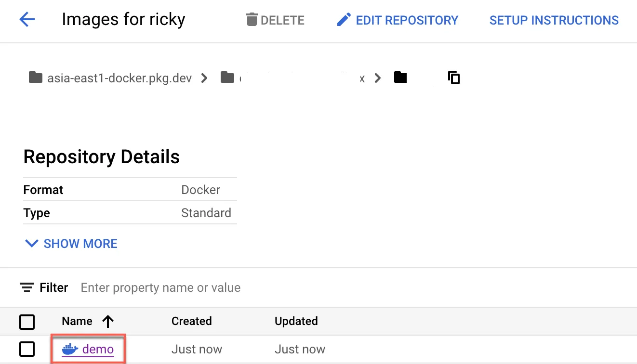Image resolution: width=637 pixels, height=364 pixels.
Task: Click the DELETE button
Action: click(275, 20)
